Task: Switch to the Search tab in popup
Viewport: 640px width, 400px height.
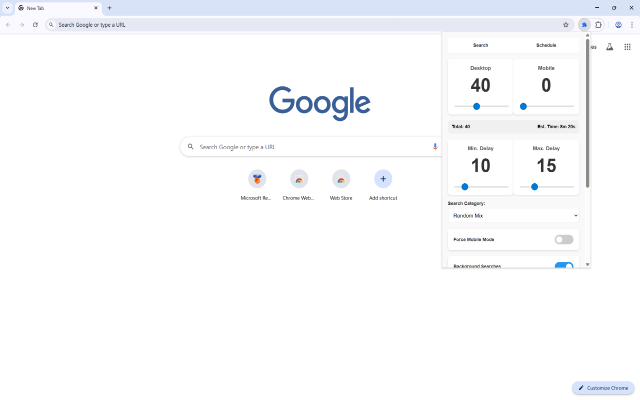Action: pos(480,45)
